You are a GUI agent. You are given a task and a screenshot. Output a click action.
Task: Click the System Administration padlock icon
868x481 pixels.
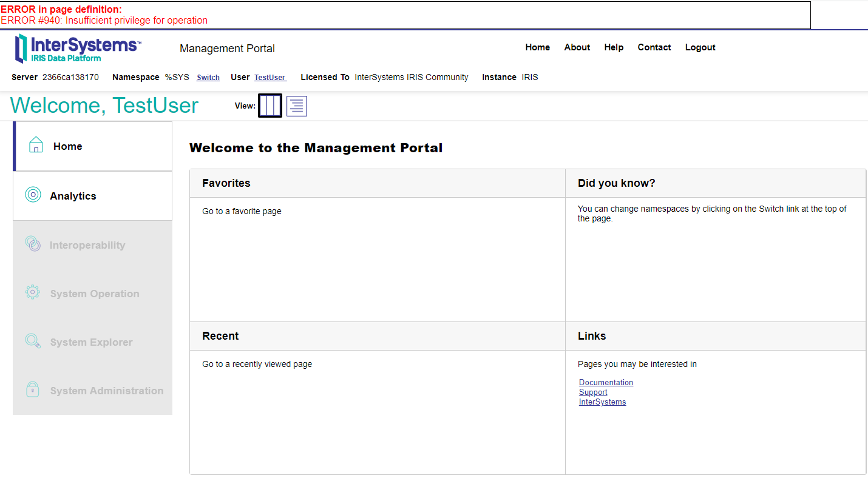pyautogui.click(x=33, y=389)
